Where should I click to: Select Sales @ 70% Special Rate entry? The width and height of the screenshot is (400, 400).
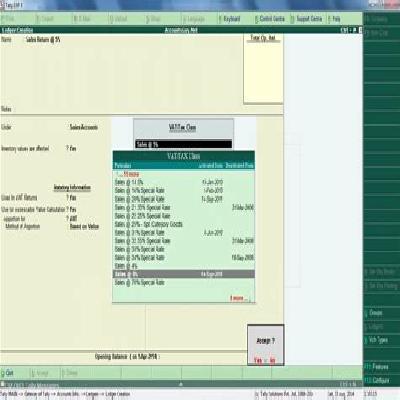pos(140,283)
